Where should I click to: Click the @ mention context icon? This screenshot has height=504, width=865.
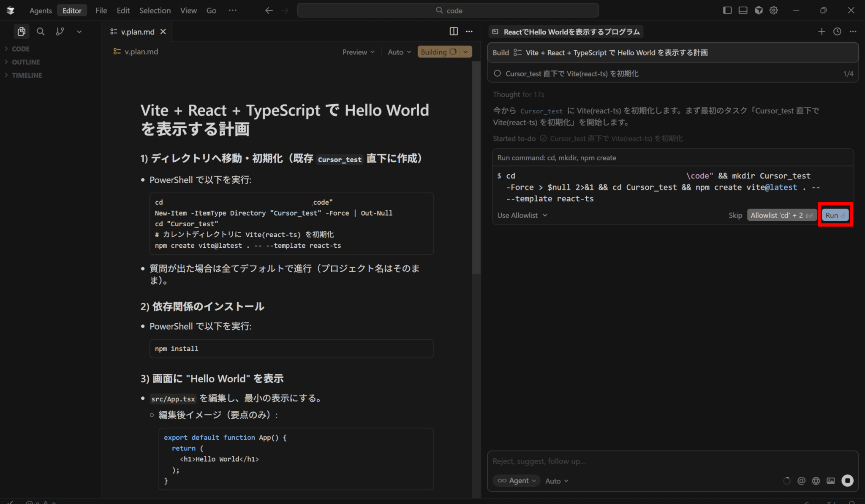pos(801,481)
